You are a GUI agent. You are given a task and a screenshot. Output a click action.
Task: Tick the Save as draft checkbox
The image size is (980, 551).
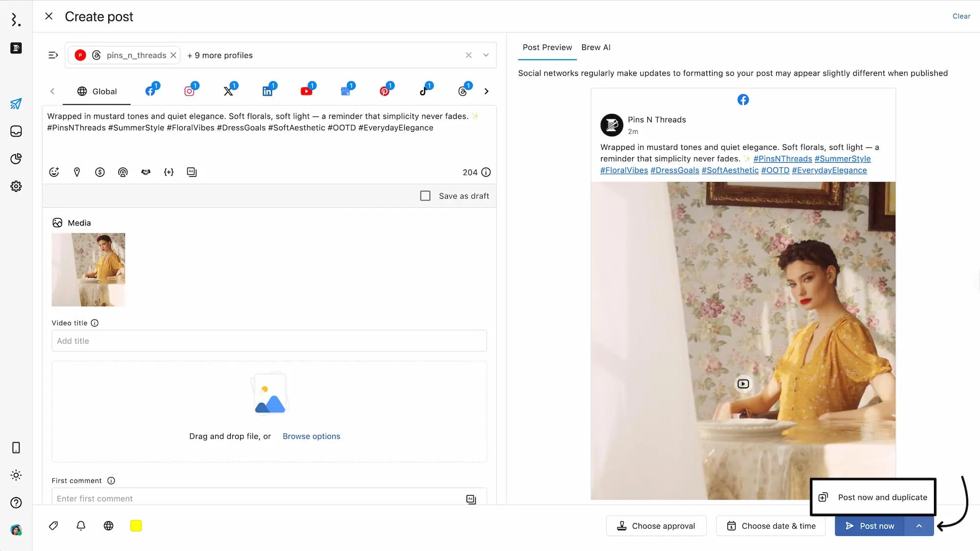[x=425, y=196]
